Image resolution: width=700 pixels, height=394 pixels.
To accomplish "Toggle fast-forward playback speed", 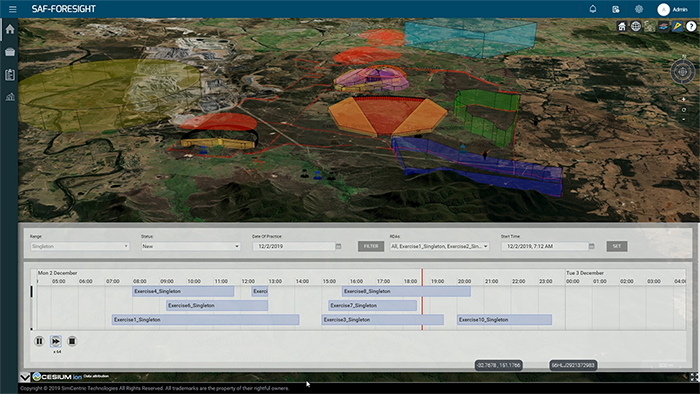I will tap(56, 341).
